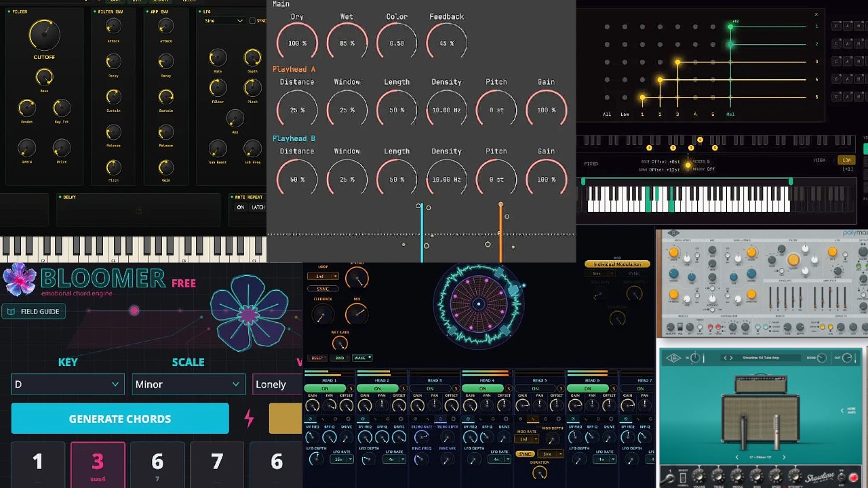868x488 pixels.
Task: Open Head 5 Sine waveform dropdown
Action: tap(551, 454)
